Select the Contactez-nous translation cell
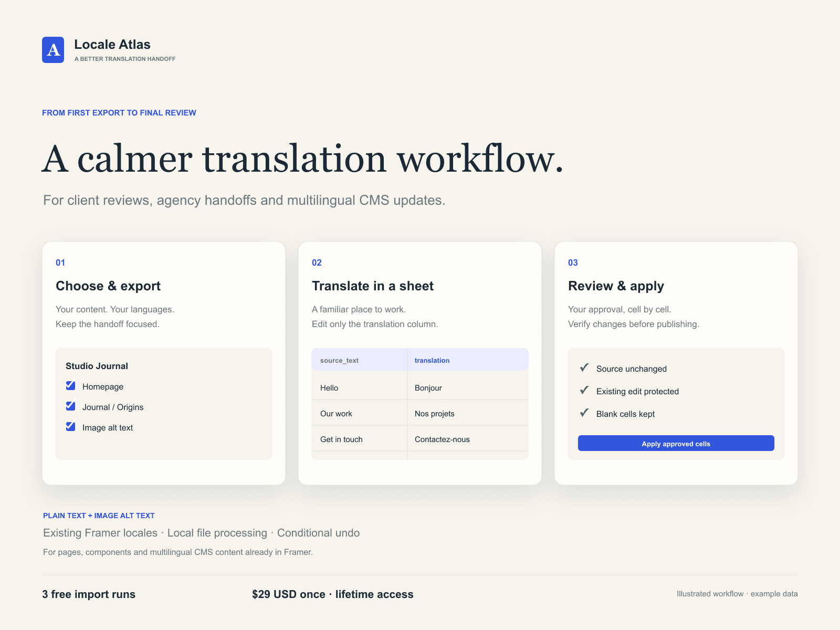840x630 pixels. [468, 439]
